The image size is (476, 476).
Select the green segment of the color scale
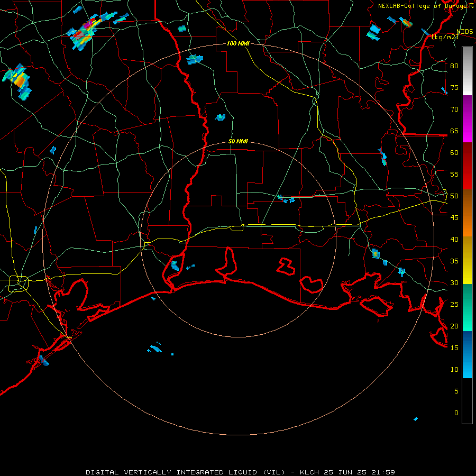pyautogui.click(x=467, y=307)
